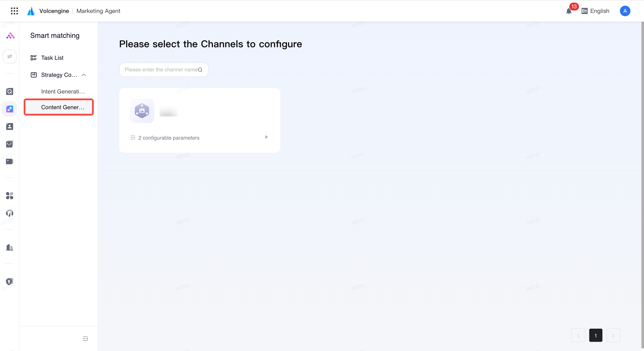Viewport: 644px width, 351px height.
Task: Open the shopping bag sidebar icon
Action: 9,144
